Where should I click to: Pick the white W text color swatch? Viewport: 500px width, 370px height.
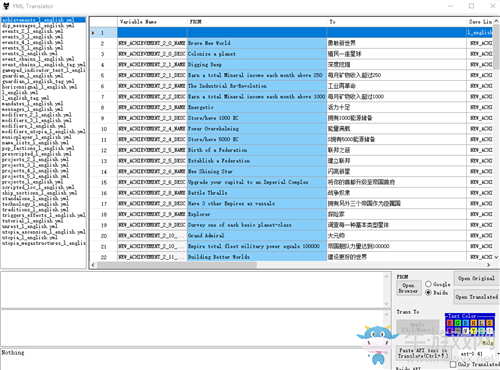point(466,331)
